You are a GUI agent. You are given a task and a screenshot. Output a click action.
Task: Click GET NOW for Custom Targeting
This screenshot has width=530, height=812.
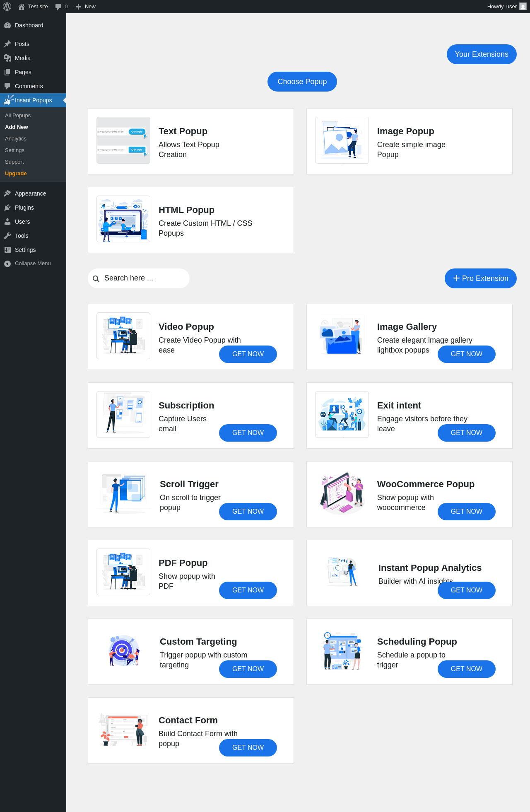(x=248, y=669)
